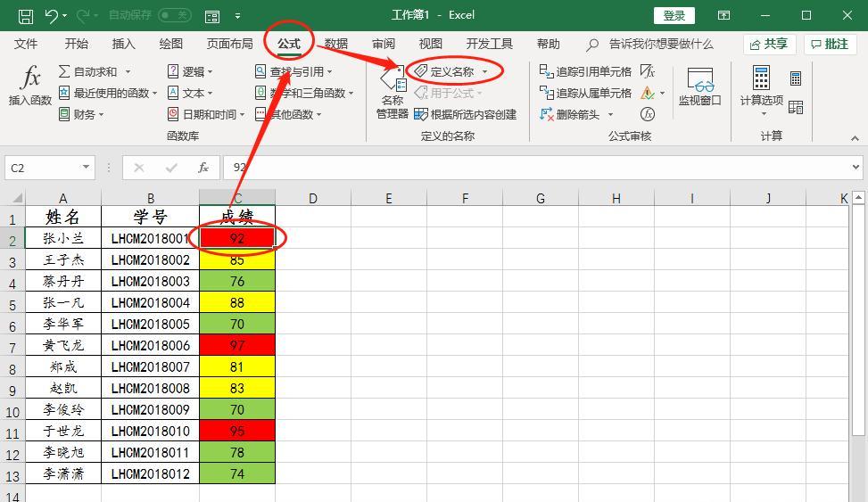868x502 pixels.
Task: Select cell LHCM2018006
Action: [151, 345]
